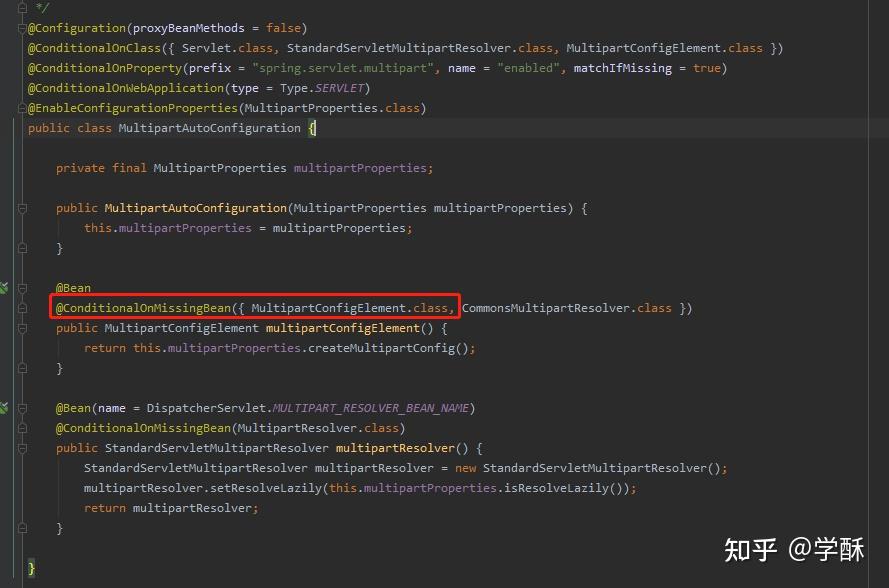Collapse the MultipartAutoConfiguration constructor fold marker

tap(22, 208)
